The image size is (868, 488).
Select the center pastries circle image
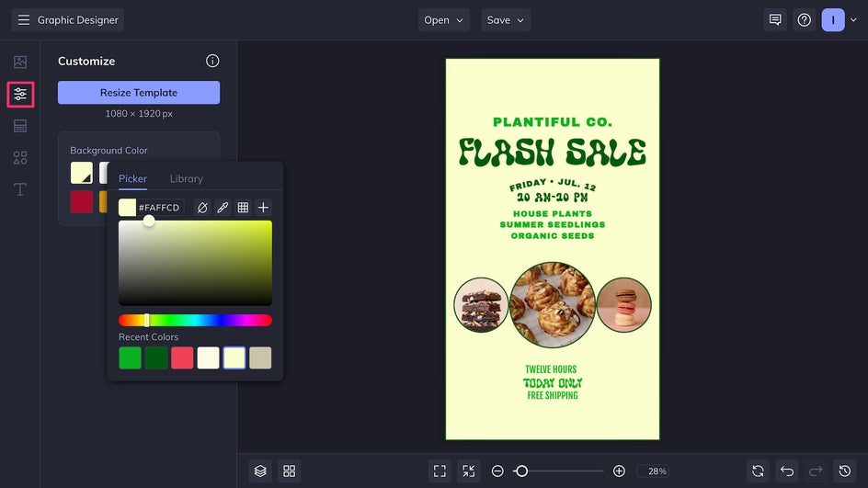(x=553, y=305)
